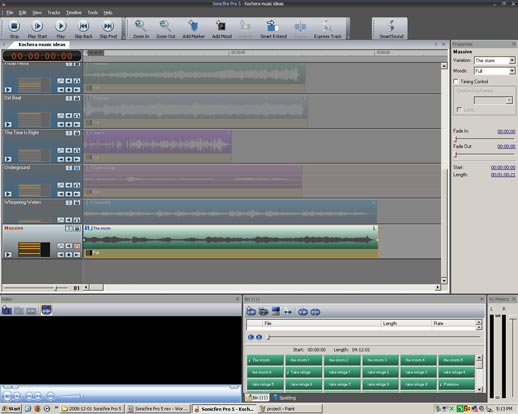Play the Underground track with its track play button
Screen dimensions: 518x414
point(8,194)
